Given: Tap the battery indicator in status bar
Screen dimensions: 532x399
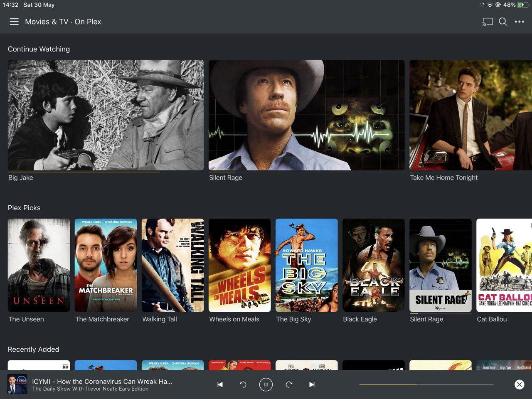Looking at the screenshot, I should [x=523, y=5].
